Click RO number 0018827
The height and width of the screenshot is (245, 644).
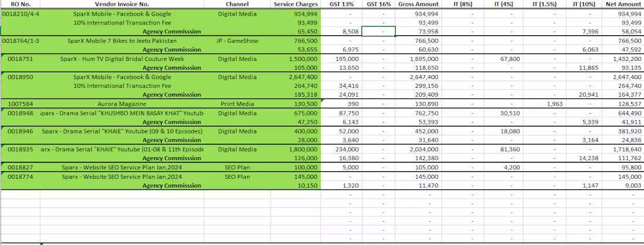click(x=20, y=167)
